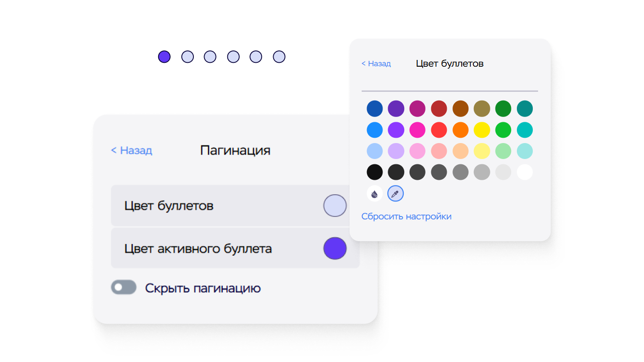Pick the dark purple color swatch
The image size is (644, 362).
click(x=396, y=109)
